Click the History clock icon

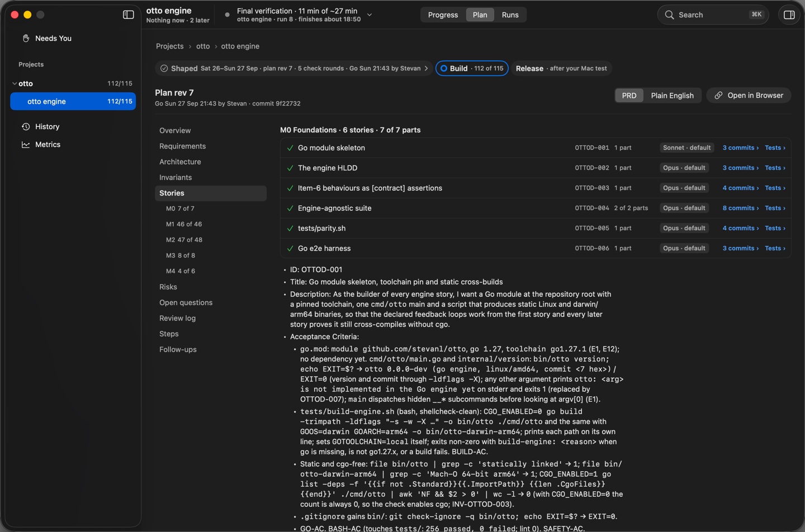(x=26, y=126)
